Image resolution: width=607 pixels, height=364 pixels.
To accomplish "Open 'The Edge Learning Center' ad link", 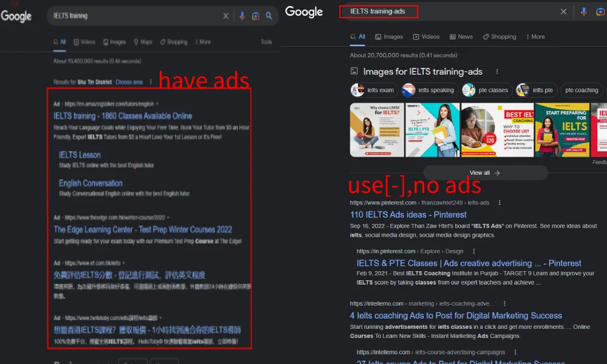I will click(x=143, y=230).
